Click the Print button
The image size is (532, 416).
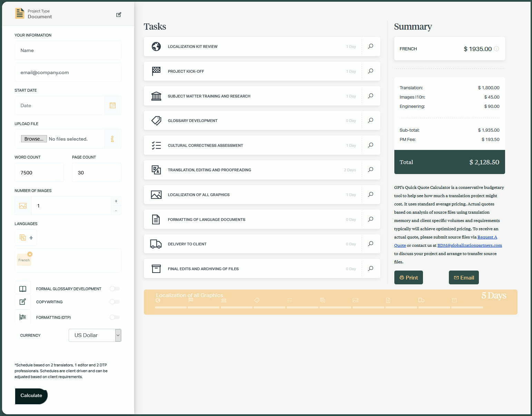click(x=408, y=277)
